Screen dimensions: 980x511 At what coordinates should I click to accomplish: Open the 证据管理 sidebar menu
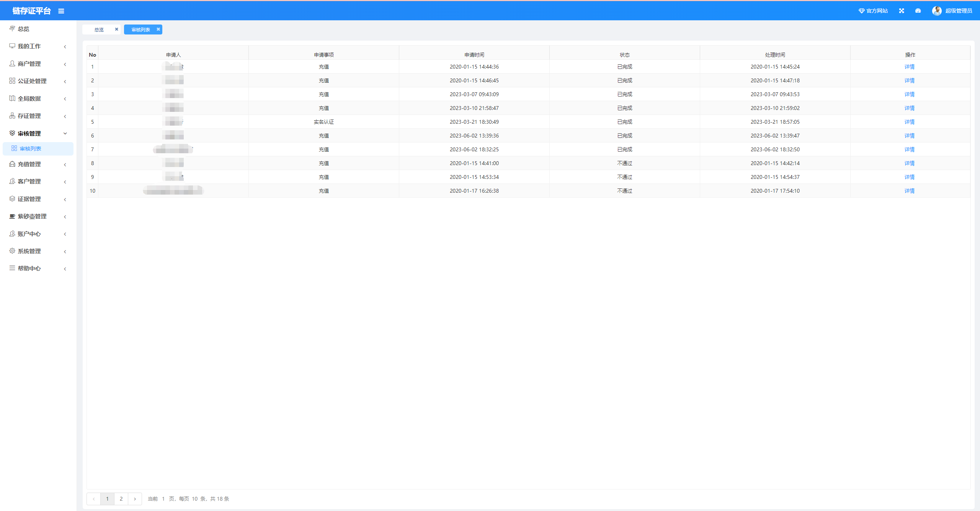(38, 199)
